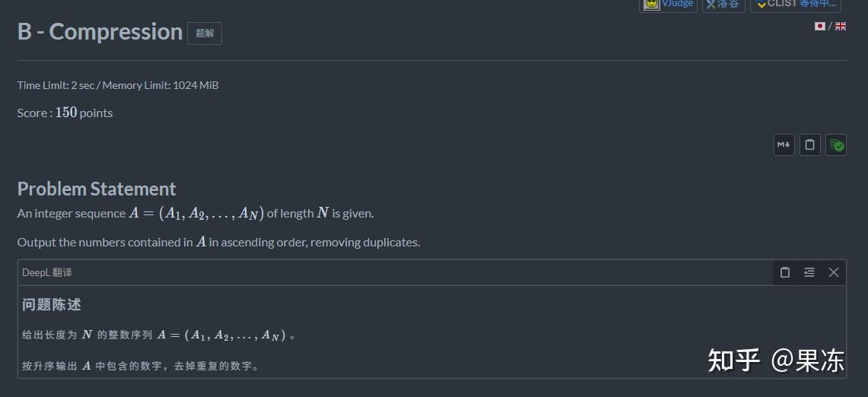
Task: Click the VJudge smiley icon
Action: pyautogui.click(x=652, y=4)
